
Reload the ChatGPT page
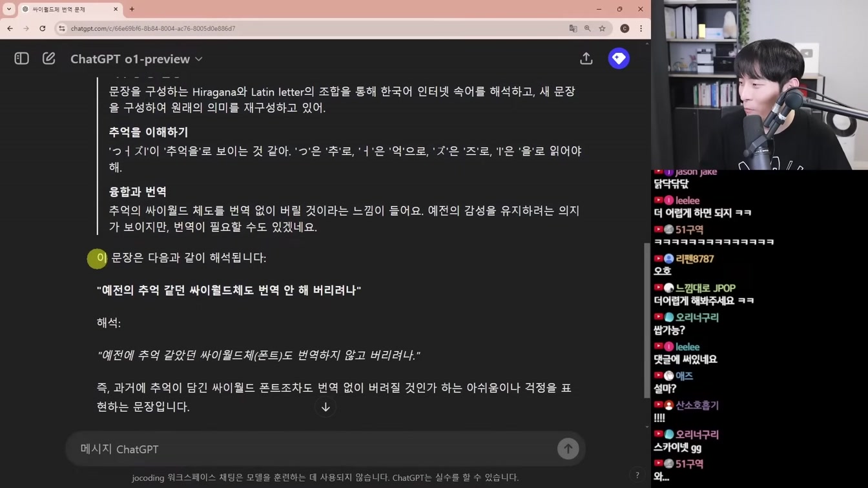43,28
